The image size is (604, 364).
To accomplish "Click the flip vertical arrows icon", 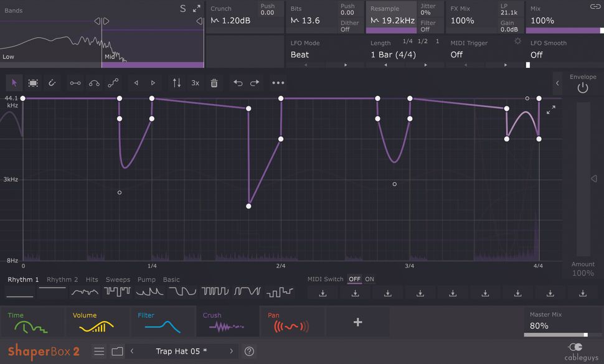I will [176, 82].
